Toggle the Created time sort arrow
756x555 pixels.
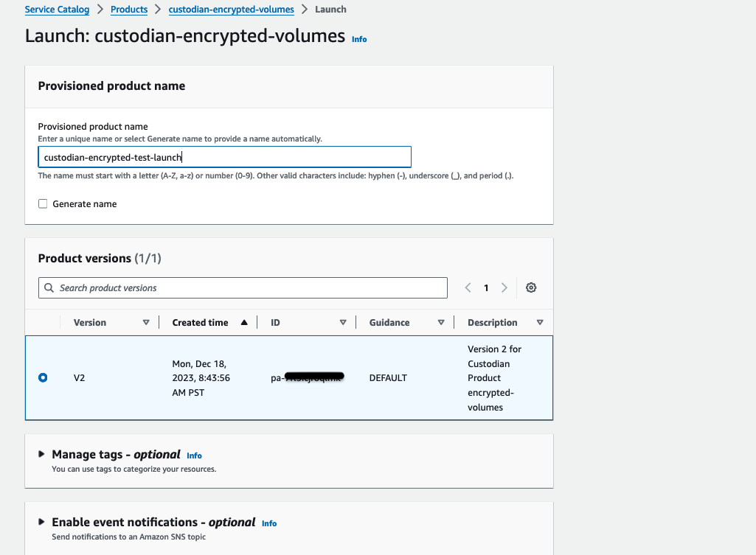[245, 321]
